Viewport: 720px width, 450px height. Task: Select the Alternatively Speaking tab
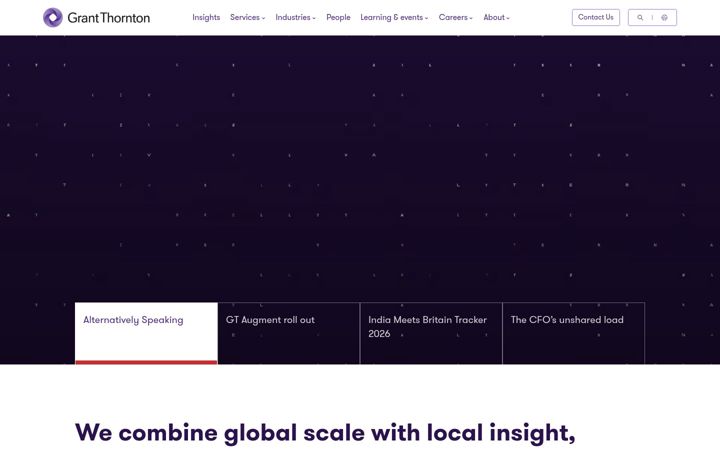click(x=146, y=333)
